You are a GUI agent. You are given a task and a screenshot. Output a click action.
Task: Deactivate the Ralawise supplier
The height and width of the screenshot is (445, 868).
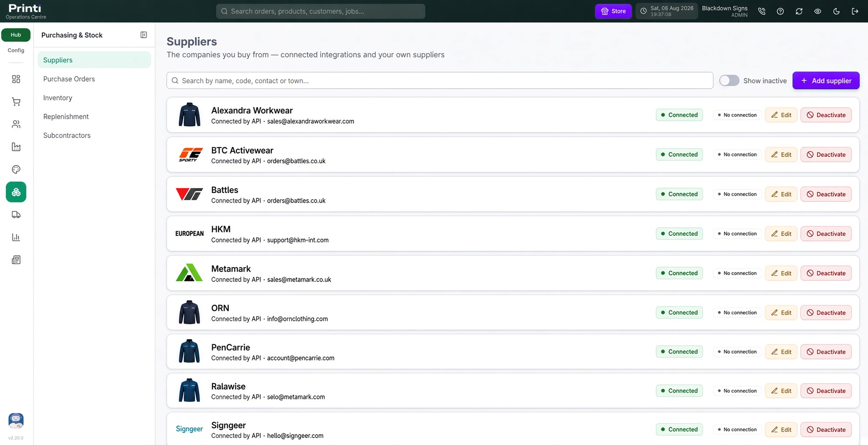(x=826, y=391)
